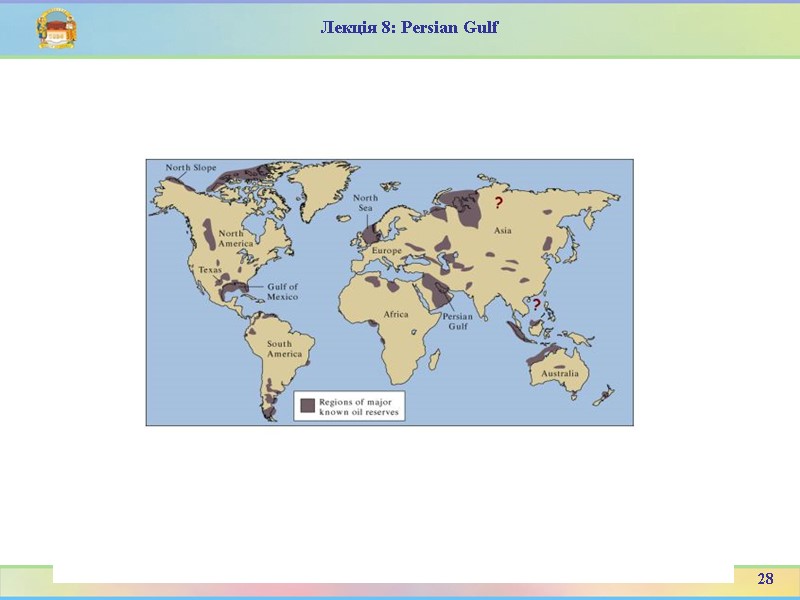
Task: Click the university crest logo
Action: [x=57, y=29]
